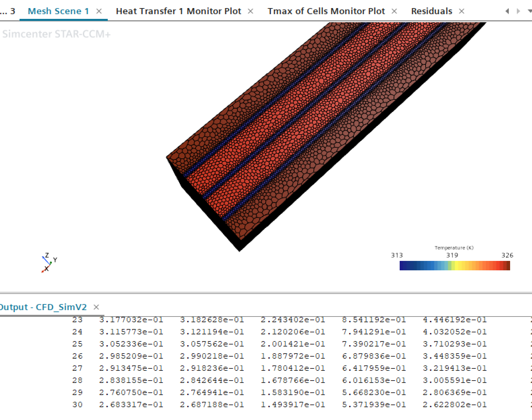Open the Tmax of Cells Monitor Plot tab
Screen dimensions: 532x420
tap(326, 11)
